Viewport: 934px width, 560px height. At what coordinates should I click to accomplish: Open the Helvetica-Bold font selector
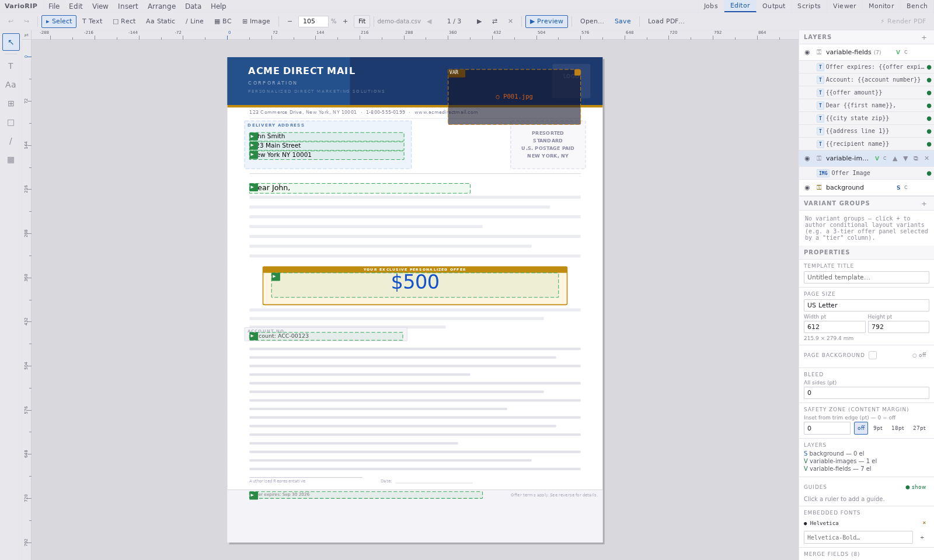[858, 537]
